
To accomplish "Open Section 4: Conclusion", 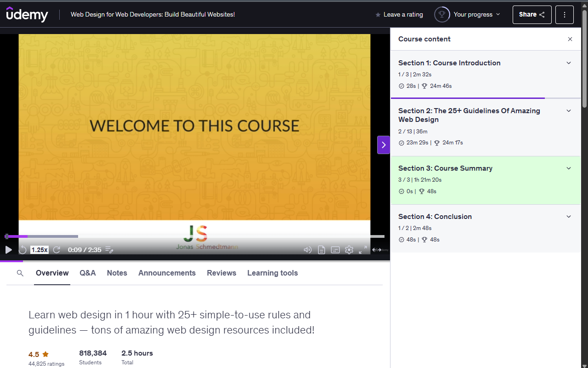I will click(569, 216).
